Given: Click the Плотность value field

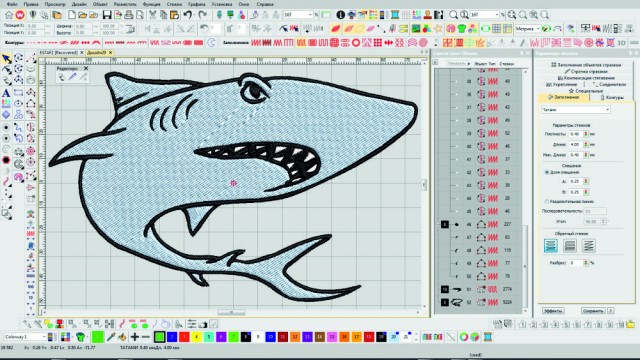Looking at the screenshot, I should (x=576, y=134).
